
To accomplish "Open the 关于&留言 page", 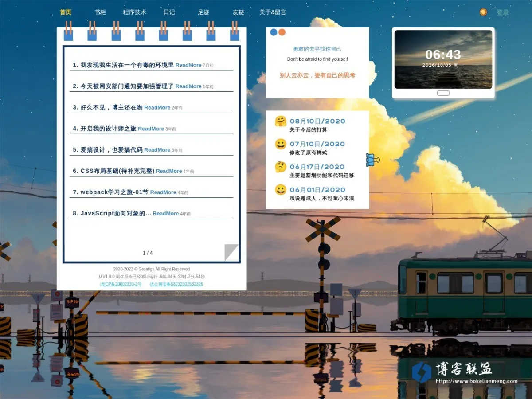I will pos(273,12).
